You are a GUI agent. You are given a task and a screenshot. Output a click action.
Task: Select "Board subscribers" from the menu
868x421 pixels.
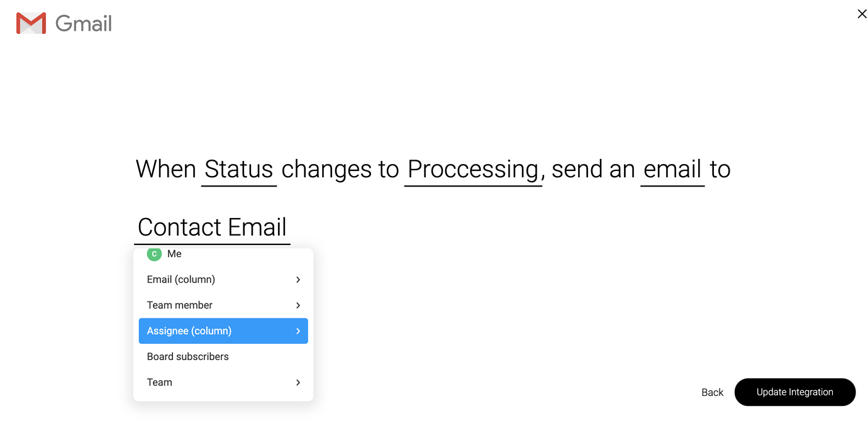[187, 356]
